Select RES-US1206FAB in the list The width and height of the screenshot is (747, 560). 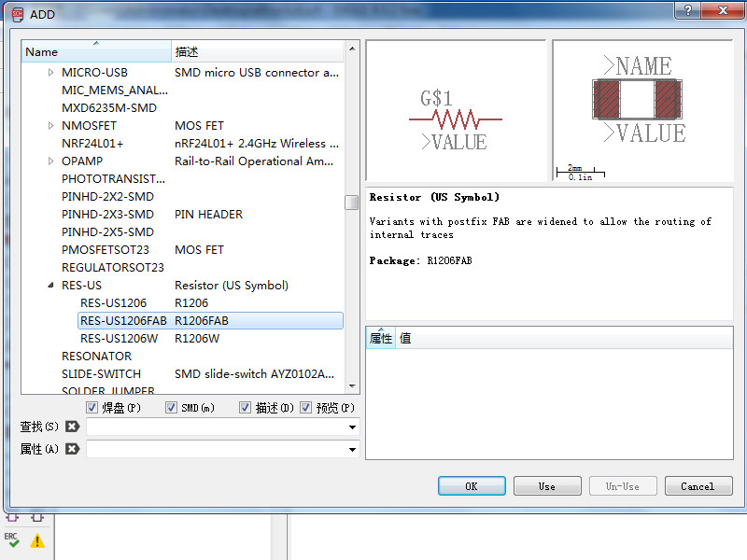[210, 320]
